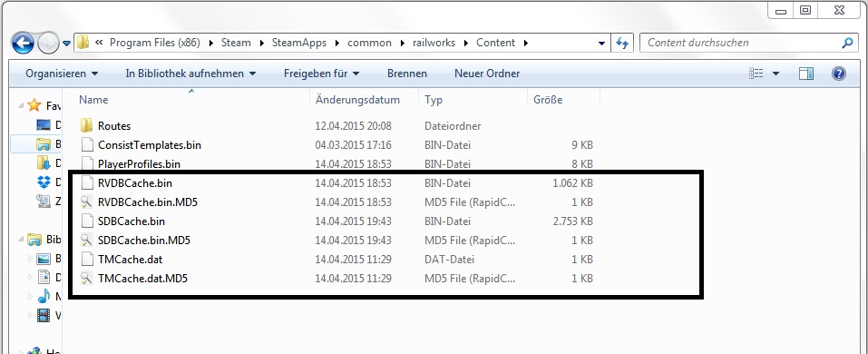
Task: Collapse the Favorites section in sidebar
Action: click(22, 105)
